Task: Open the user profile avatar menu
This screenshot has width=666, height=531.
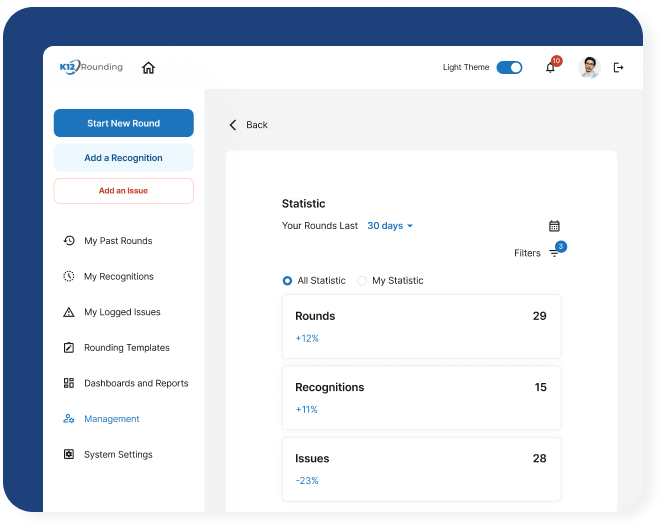Action: 589,68
